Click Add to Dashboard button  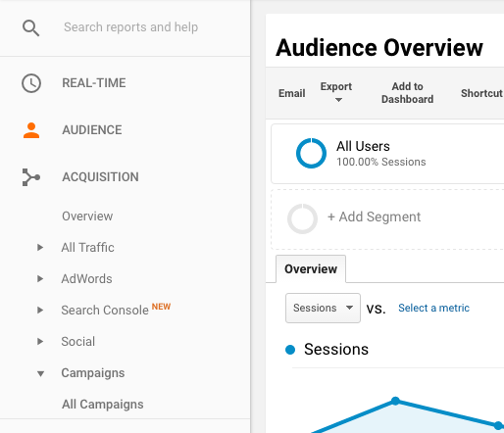pos(408,93)
